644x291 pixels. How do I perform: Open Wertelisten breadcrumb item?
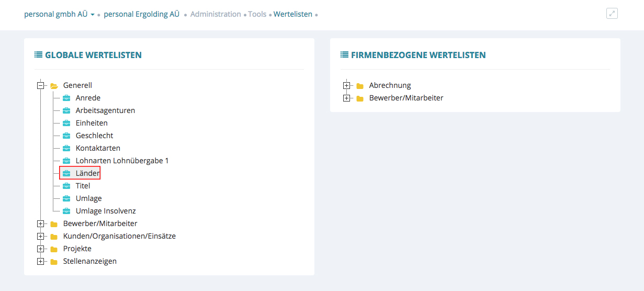tap(293, 14)
